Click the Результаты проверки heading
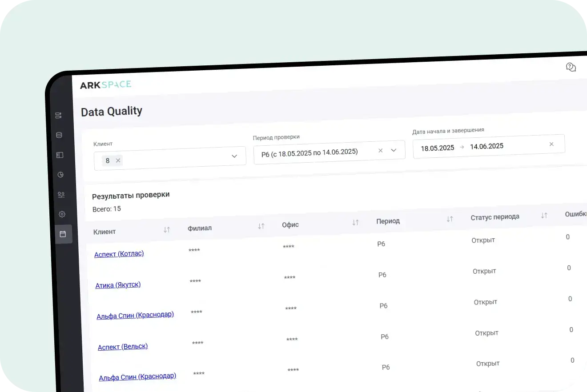The height and width of the screenshot is (392, 587). click(131, 195)
